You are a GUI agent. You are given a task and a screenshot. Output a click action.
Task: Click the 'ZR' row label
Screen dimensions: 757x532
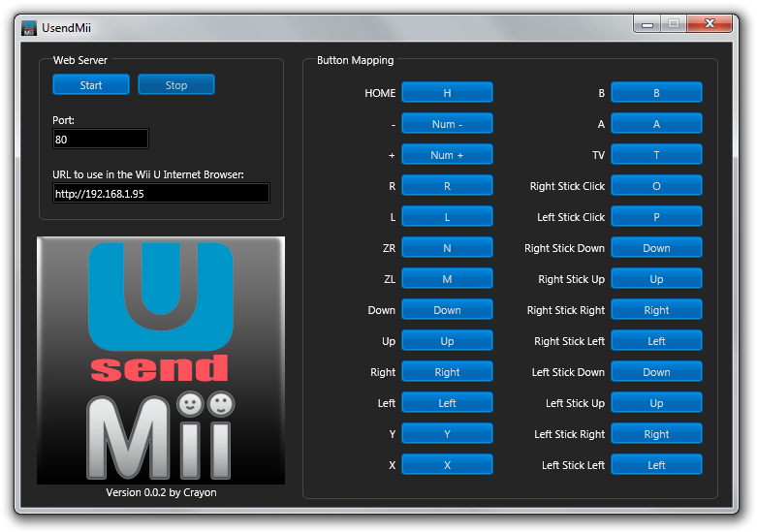click(x=389, y=248)
